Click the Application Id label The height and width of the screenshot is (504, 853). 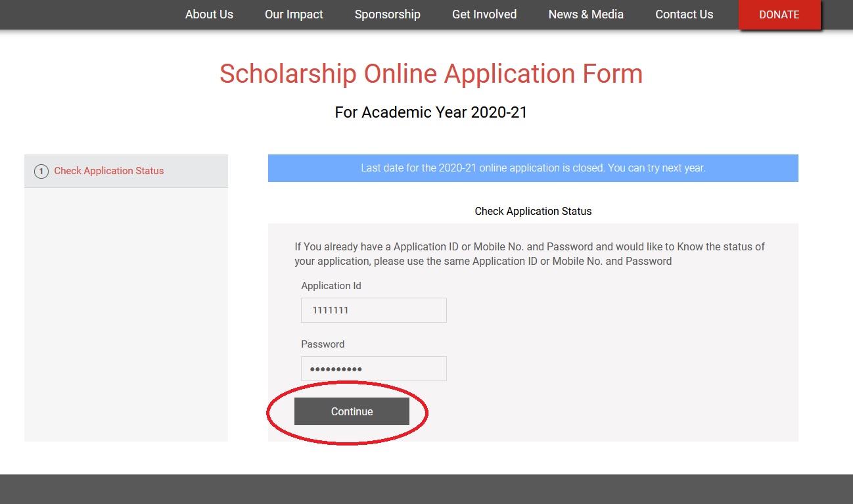pos(331,286)
